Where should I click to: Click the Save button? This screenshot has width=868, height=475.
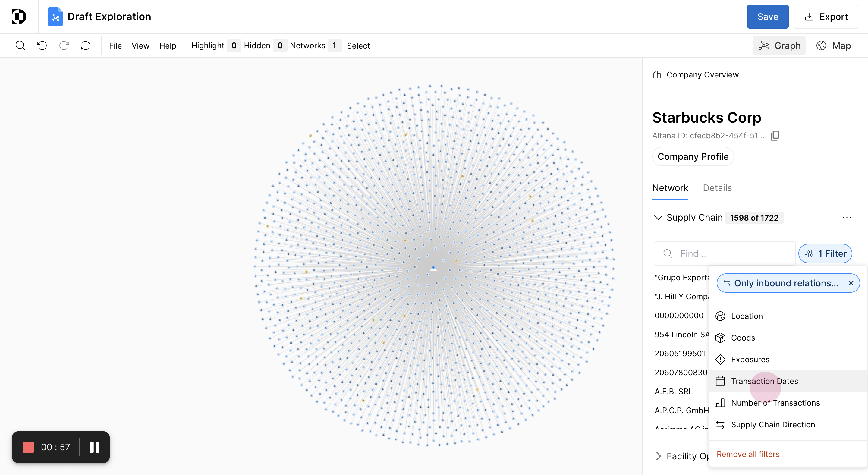pos(767,17)
